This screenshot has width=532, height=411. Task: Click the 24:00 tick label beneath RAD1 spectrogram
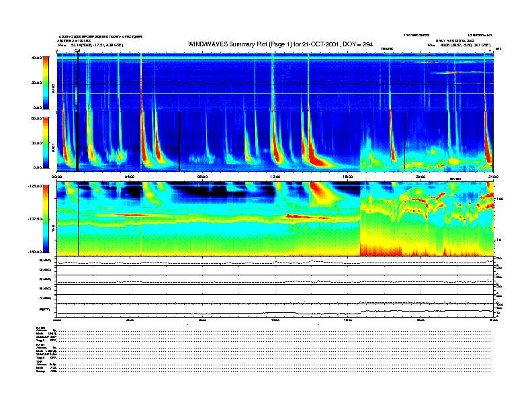(x=493, y=177)
